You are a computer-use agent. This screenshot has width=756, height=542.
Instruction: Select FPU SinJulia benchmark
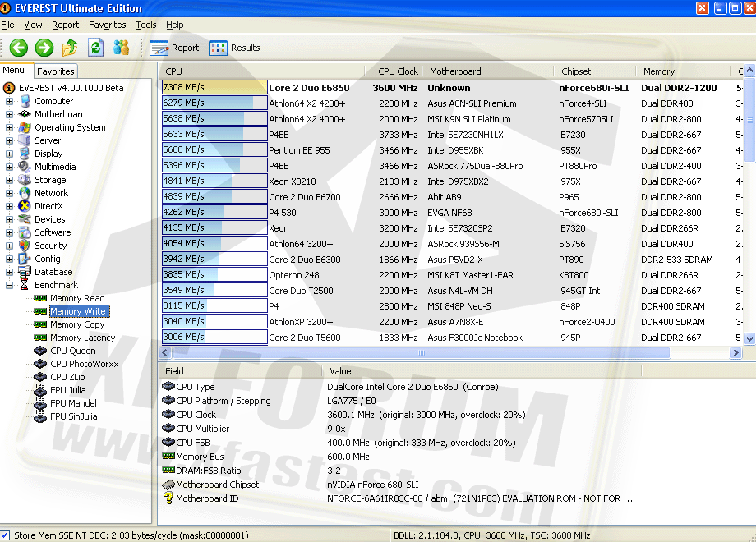coord(74,416)
